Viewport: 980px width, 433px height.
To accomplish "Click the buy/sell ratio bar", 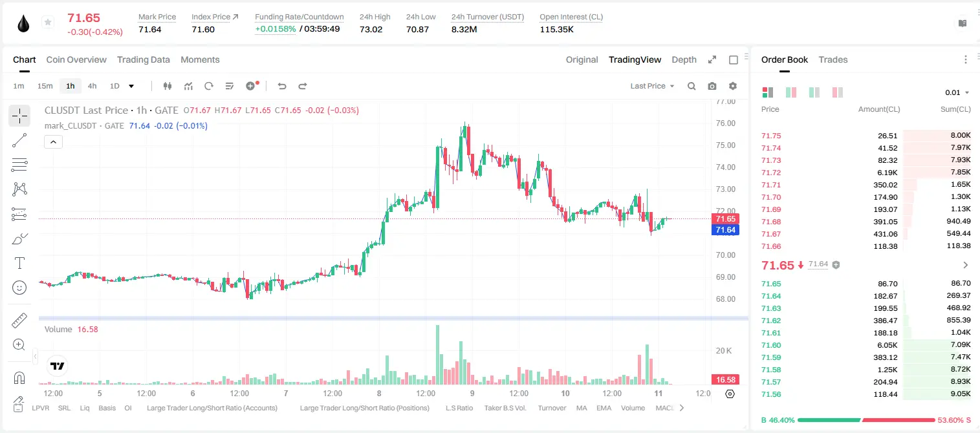I will click(867, 420).
